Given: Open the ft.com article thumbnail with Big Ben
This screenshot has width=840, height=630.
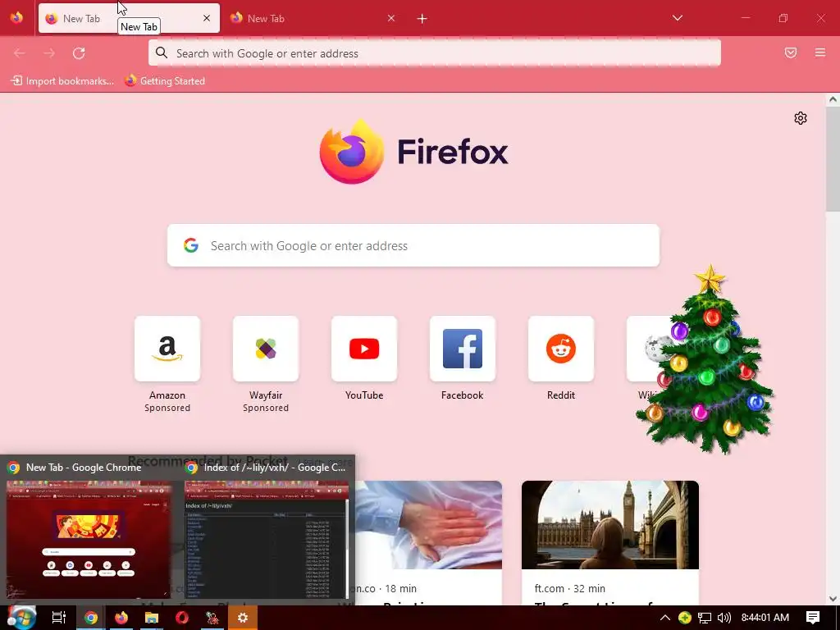Looking at the screenshot, I should [610, 525].
